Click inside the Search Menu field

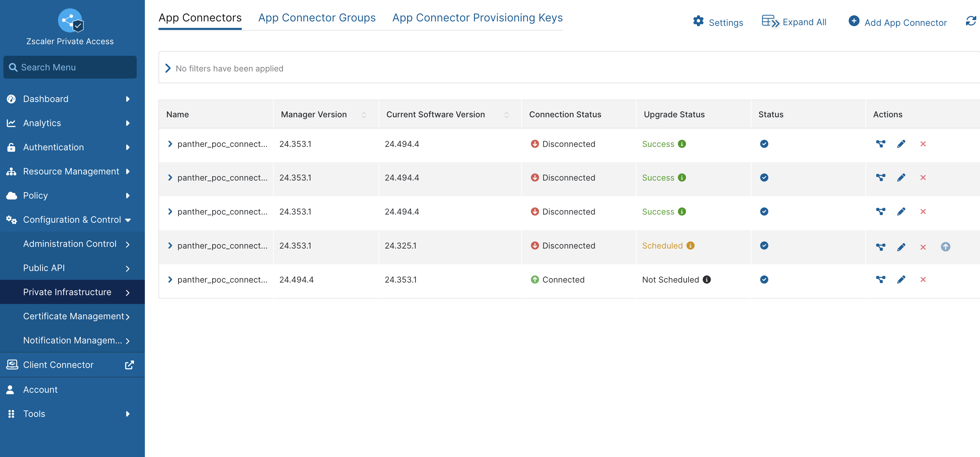pyautogui.click(x=70, y=67)
